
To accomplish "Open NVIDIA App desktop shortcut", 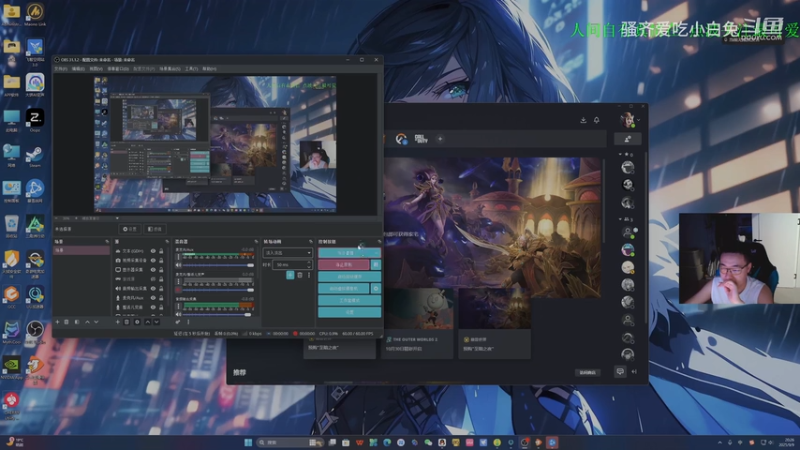I will pos(11,367).
